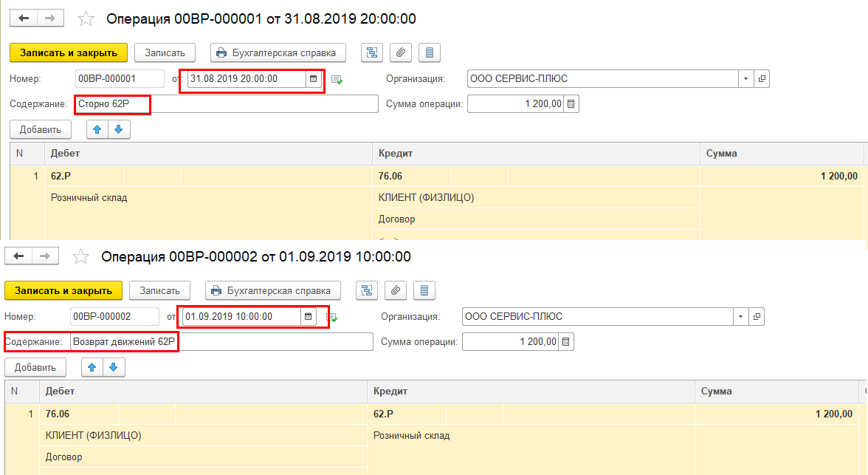Open the calculator for bottom Сумма операции

coord(566,341)
